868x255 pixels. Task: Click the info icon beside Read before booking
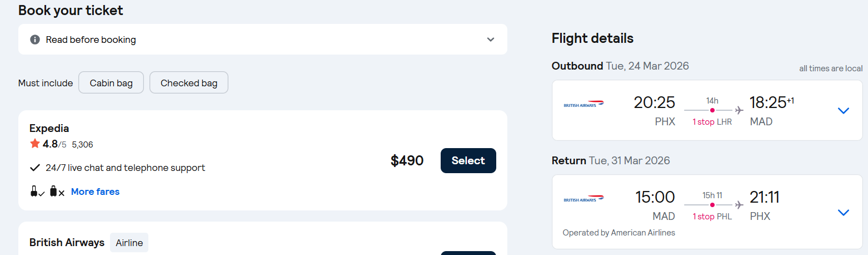35,40
